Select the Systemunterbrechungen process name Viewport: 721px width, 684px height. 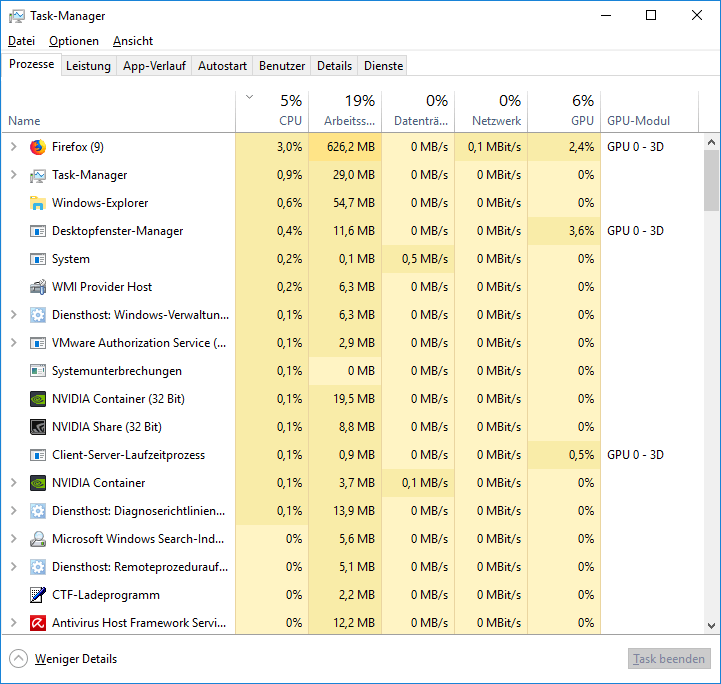point(117,371)
